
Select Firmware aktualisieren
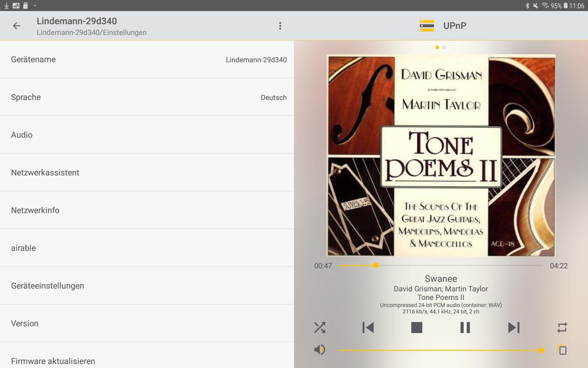[147, 360]
